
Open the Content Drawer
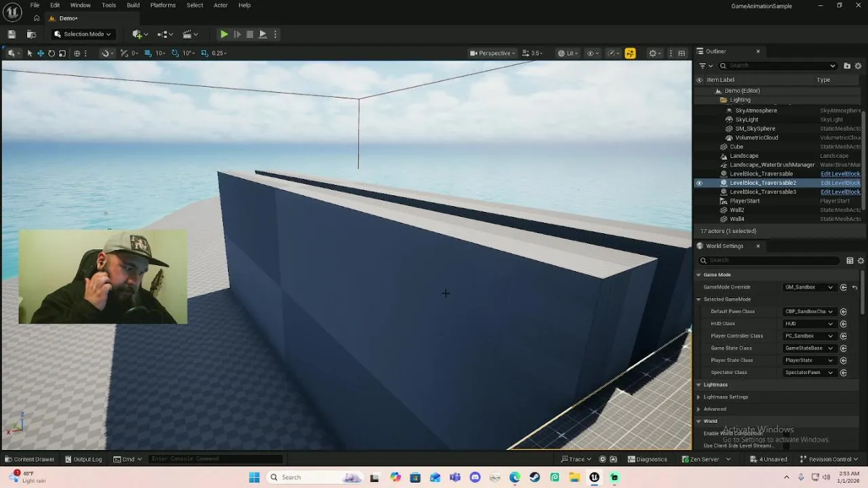[x=29, y=460]
